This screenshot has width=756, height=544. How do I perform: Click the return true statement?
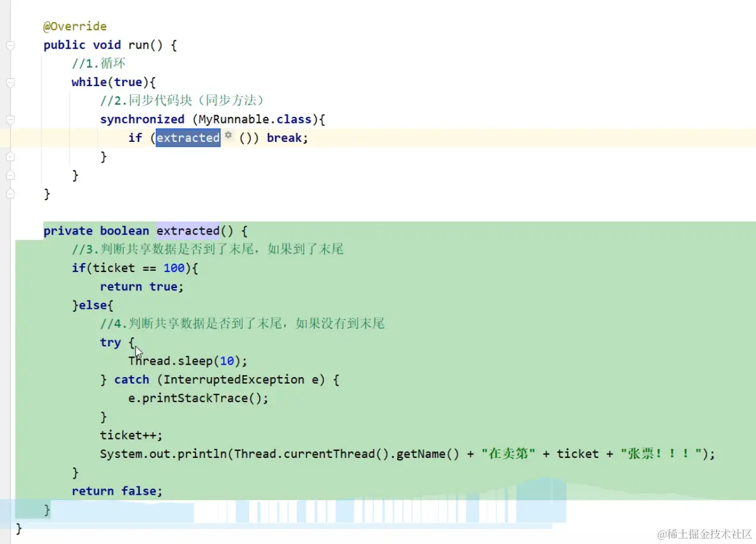[x=142, y=287]
